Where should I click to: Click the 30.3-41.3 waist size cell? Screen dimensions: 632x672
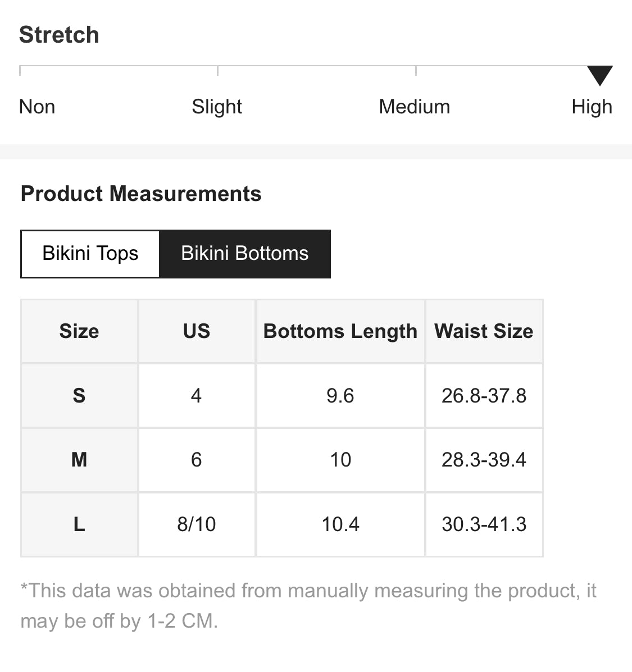pos(484,524)
